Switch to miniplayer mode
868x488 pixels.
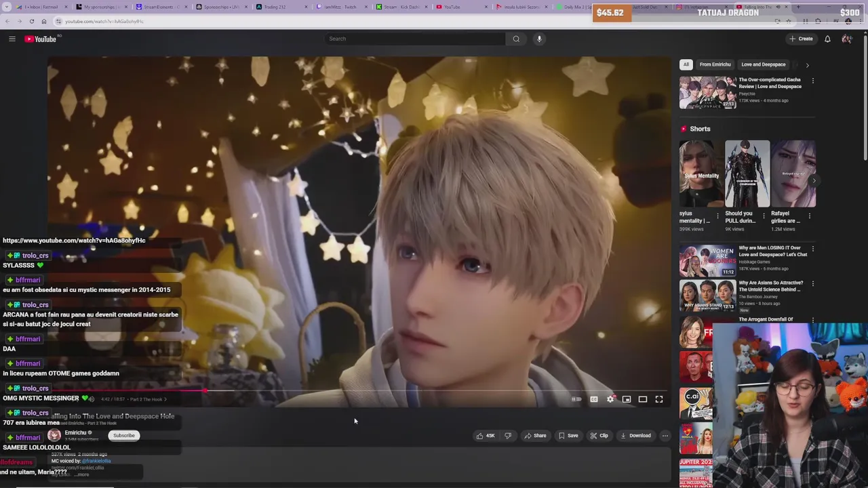pyautogui.click(x=627, y=399)
